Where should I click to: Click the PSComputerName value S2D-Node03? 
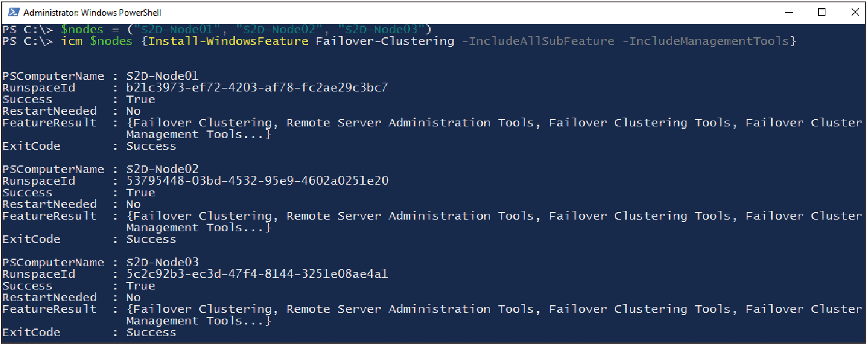tap(163, 263)
